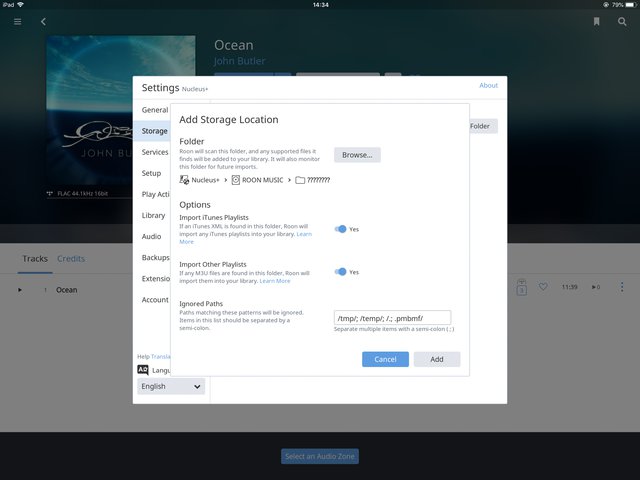The height and width of the screenshot is (480, 640).
Task: Click the Browse... button
Action: (x=357, y=155)
